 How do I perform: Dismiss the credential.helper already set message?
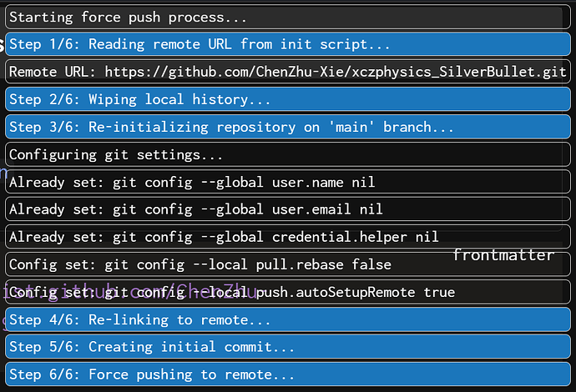224,237
